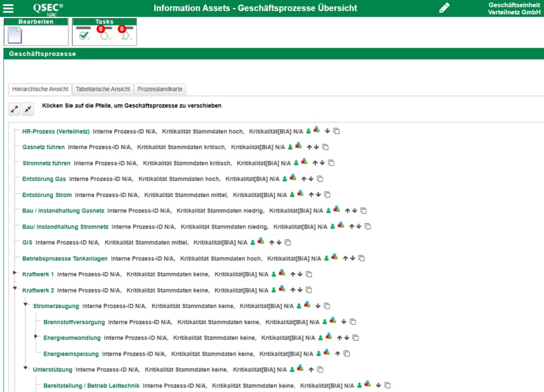Move Bereitstellung / Betrieb Leittechnik down
This screenshot has width=544, height=392.
point(379,385)
